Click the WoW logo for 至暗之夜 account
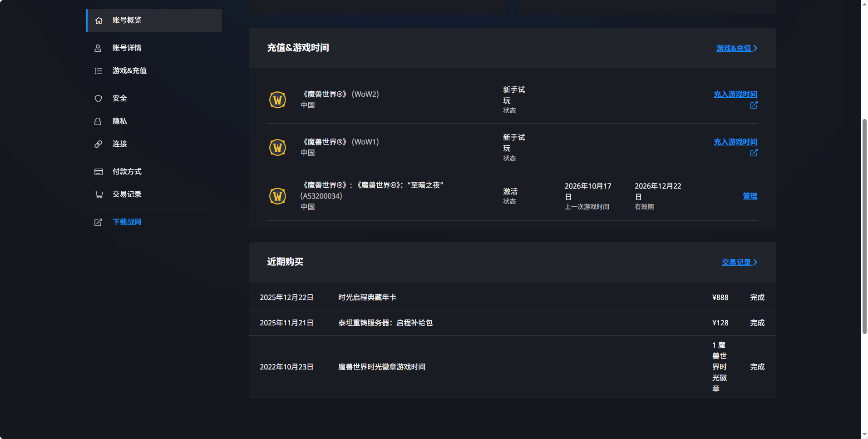 pos(277,196)
